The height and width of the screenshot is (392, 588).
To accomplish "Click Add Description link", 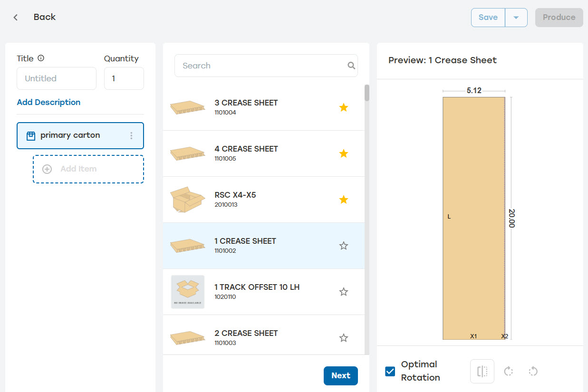I will click(48, 102).
